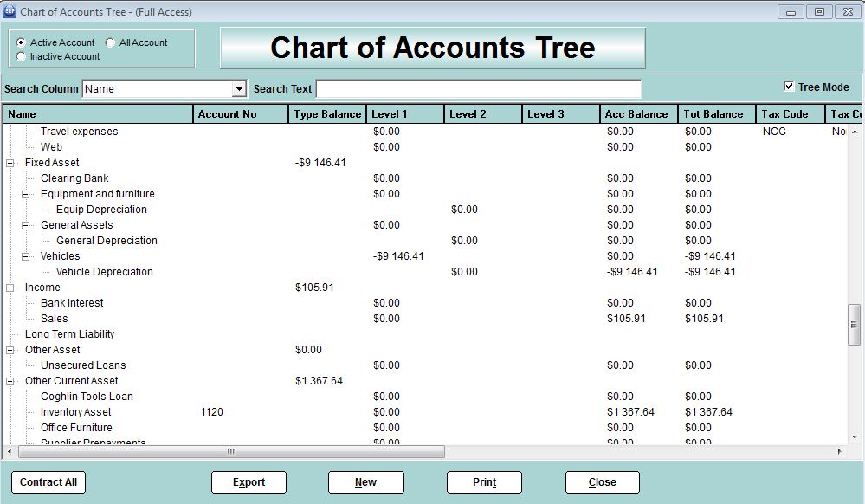The height and width of the screenshot is (504, 865).
Task: Select the All Account radio button
Action: point(111,42)
